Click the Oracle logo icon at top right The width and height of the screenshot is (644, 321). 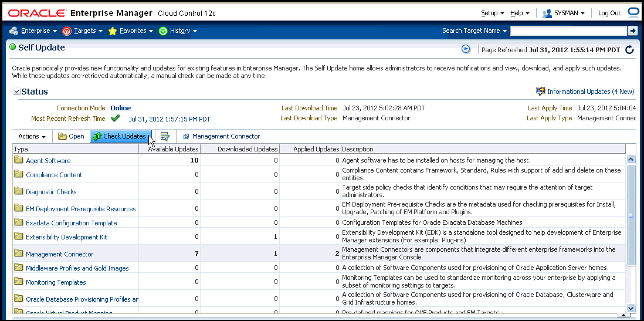(633, 12)
